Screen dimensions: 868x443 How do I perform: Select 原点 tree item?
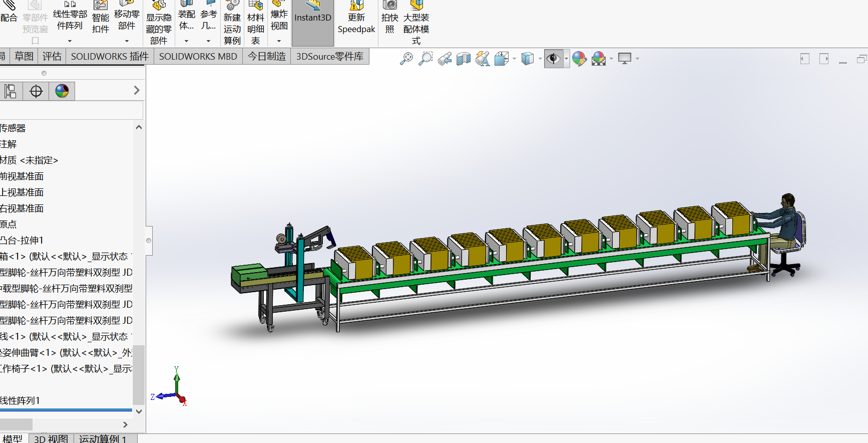coord(8,225)
